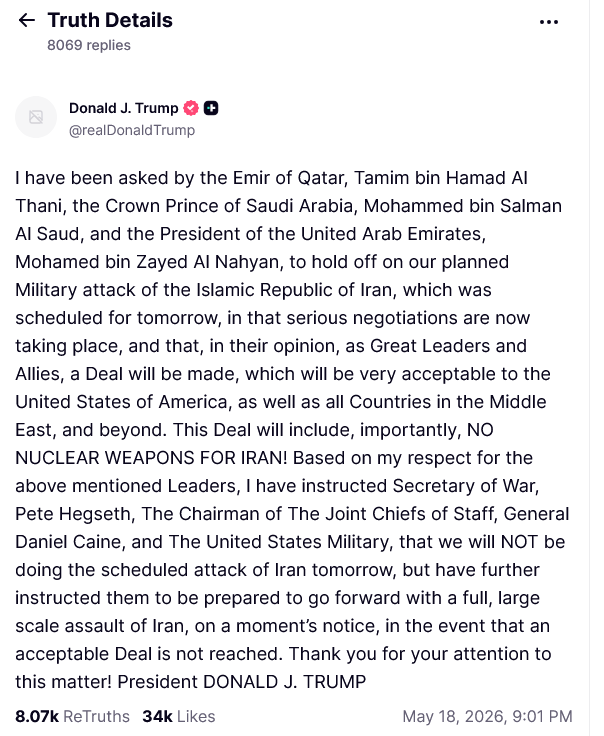Open the 34k Likes list
Viewport: 604px width, 736px height.
click(x=179, y=716)
